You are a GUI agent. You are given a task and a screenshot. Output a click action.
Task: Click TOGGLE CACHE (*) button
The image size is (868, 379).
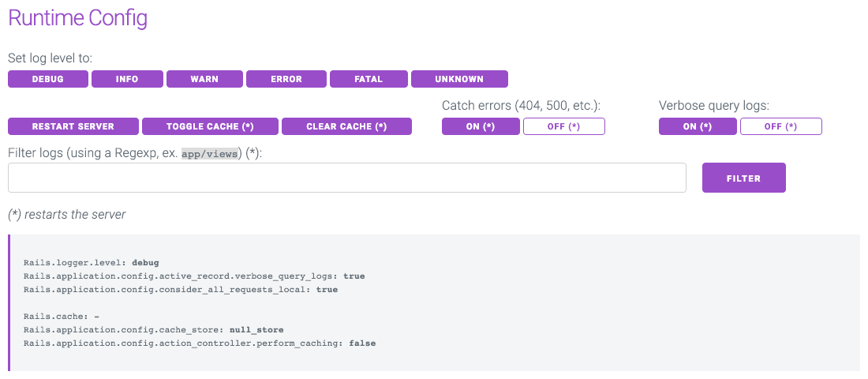click(211, 126)
